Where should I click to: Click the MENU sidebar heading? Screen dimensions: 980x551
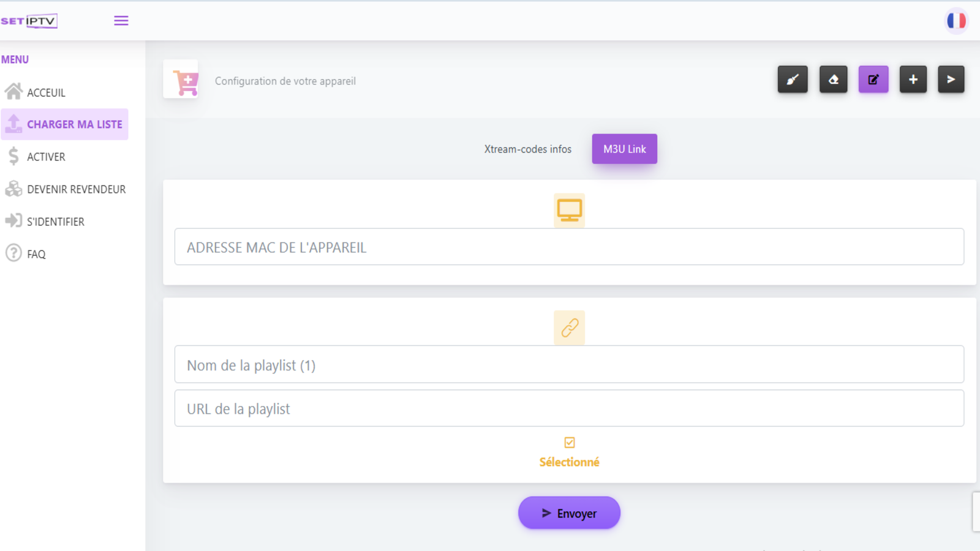tap(15, 59)
